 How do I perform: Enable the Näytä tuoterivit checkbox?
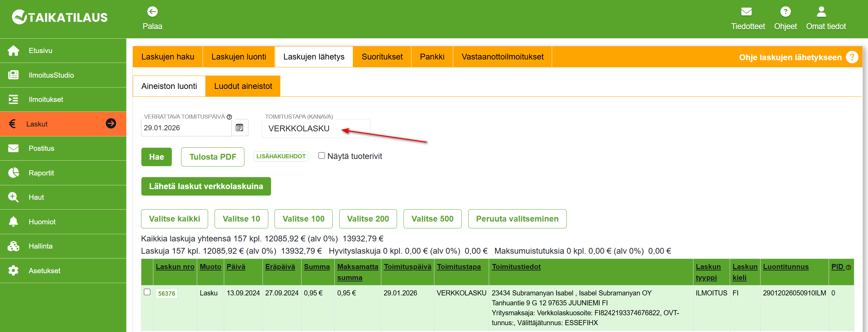pos(321,156)
